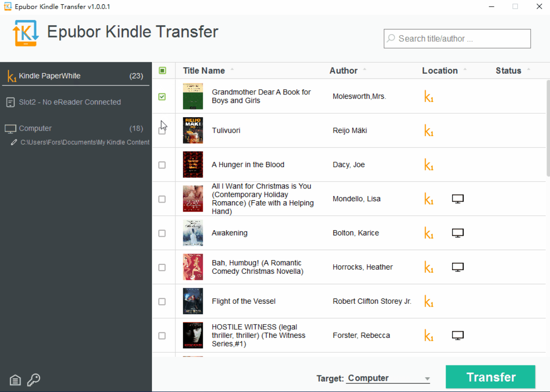Click the author 'Robert Clifton Storey Jr.'
Screen dimensions: 550x392
372,301
